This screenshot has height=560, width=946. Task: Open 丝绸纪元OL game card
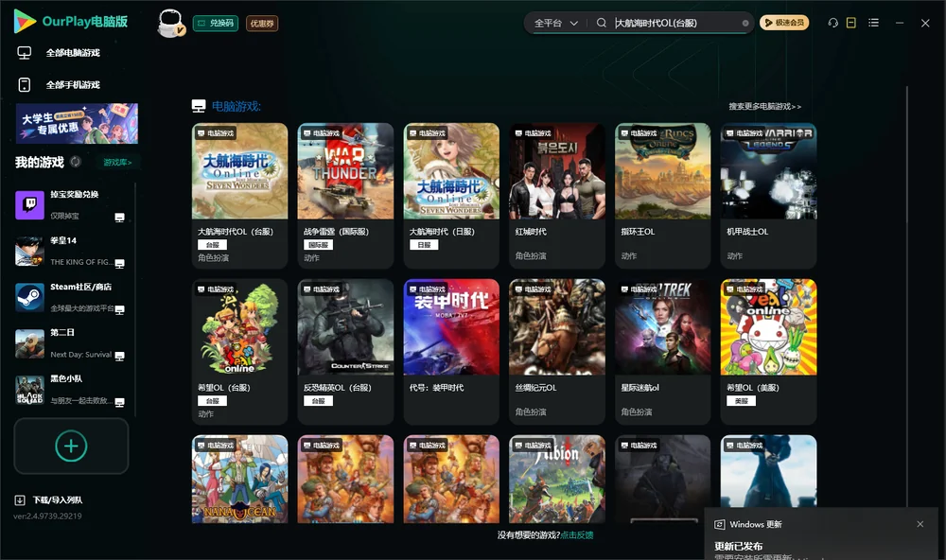coord(557,352)
